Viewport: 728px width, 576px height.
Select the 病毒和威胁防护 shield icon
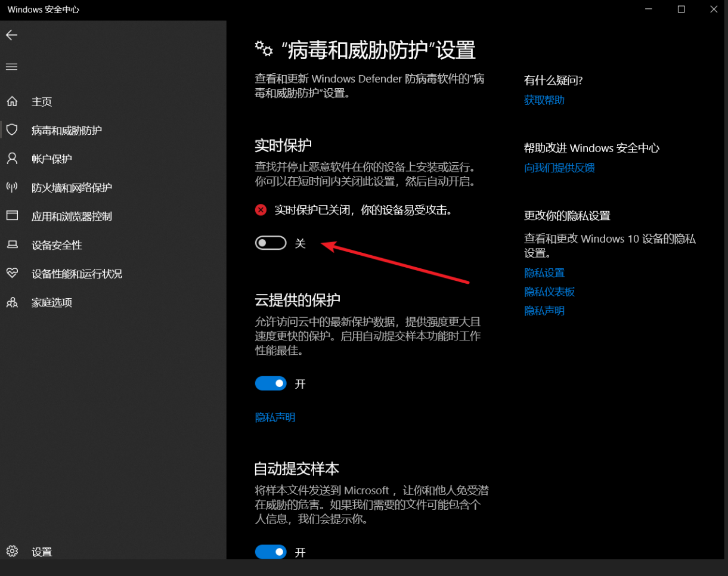(12, 130)
